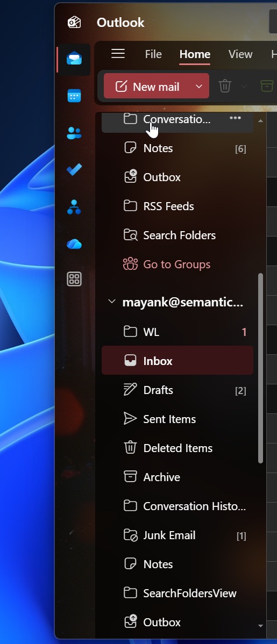The image size is (277, 644).
Task: Open the Calendar module icon
Action: 74,96
